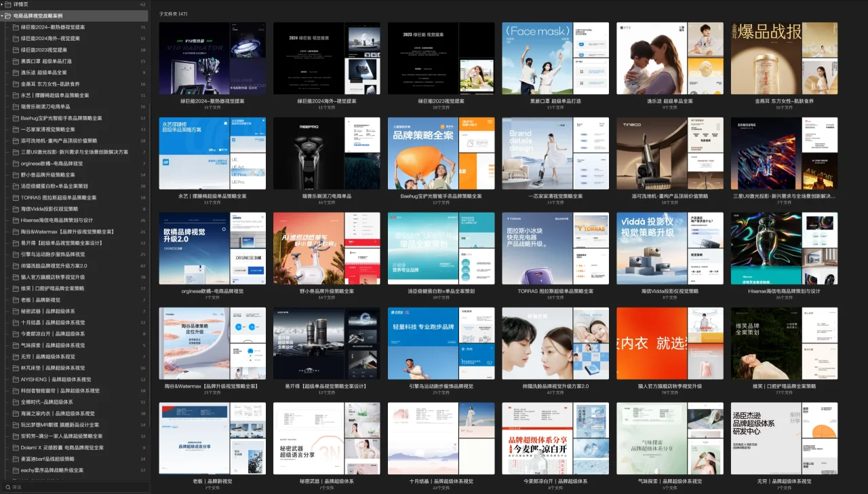The width and height of the screenshot is (868, 494).
Task: Click folder icon of 海澜之家内衣 row
Action: (x=16, y=413)
